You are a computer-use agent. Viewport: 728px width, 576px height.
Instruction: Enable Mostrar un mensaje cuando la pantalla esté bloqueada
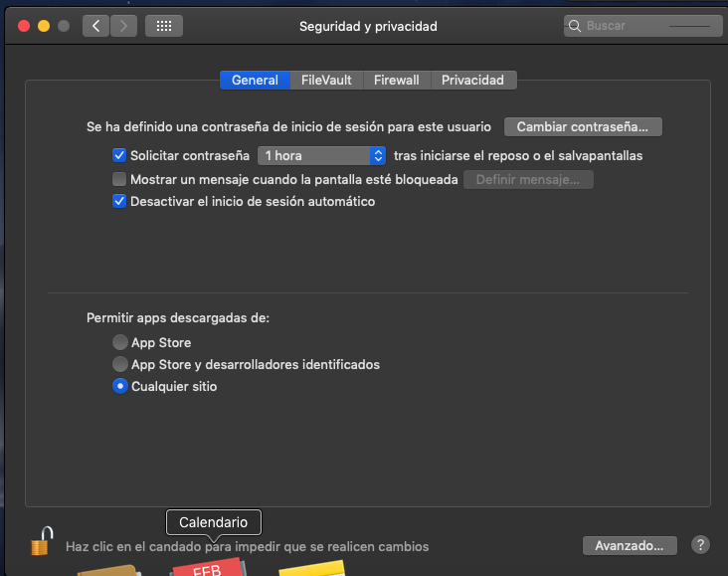pos(120,180)
